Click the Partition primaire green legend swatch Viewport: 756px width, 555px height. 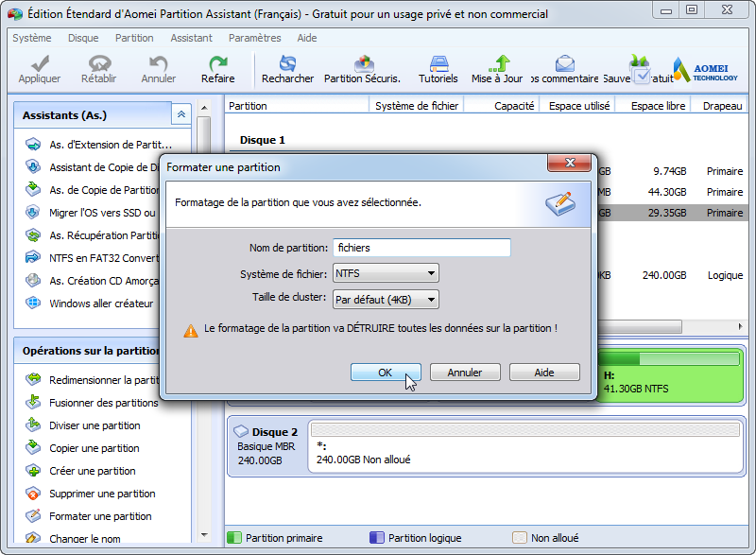click(233, 538)
